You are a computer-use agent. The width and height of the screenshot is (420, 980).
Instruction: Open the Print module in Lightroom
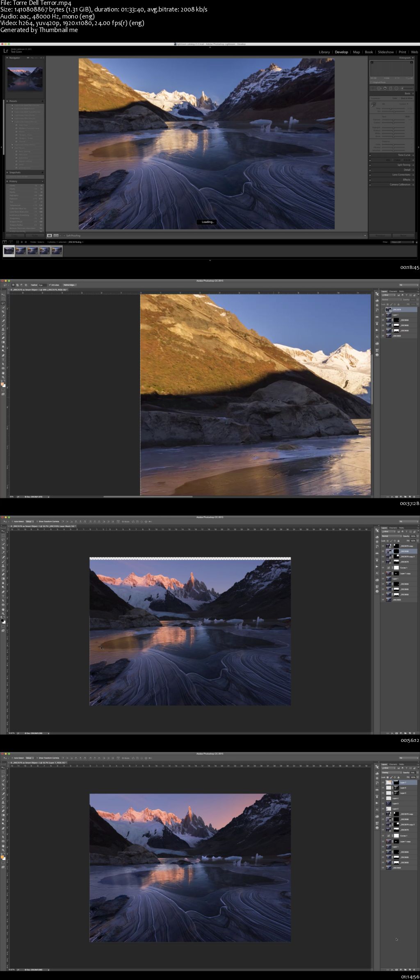[x=402, y=52]
